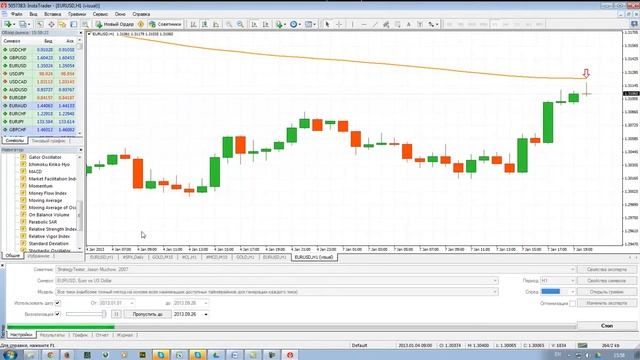Toggle the Market Watch window icon
Screen dimensions: 640x360
tap(40, 24)
